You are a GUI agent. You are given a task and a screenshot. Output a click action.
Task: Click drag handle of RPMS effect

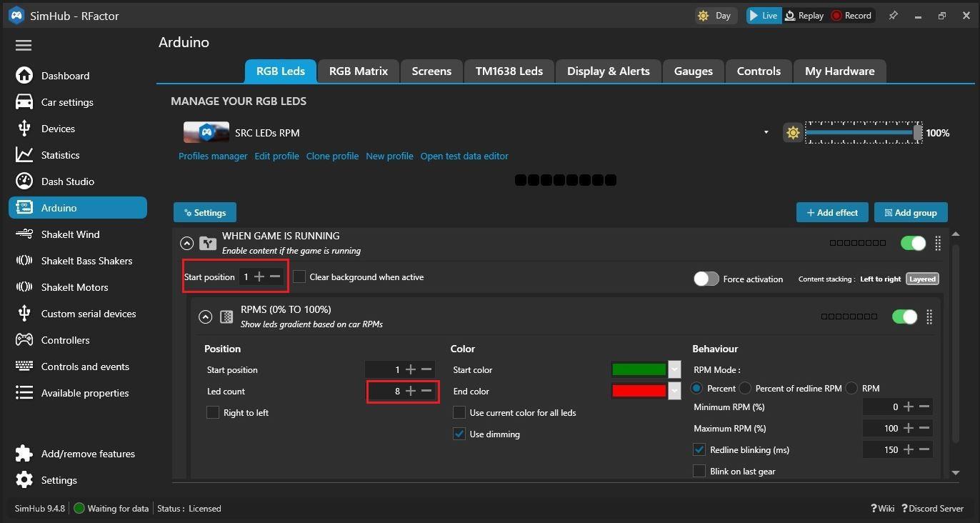[929, 317]
